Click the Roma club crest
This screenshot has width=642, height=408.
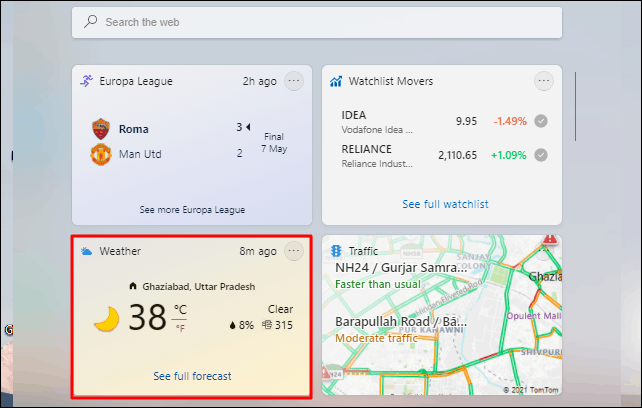(x=101, y=129)
